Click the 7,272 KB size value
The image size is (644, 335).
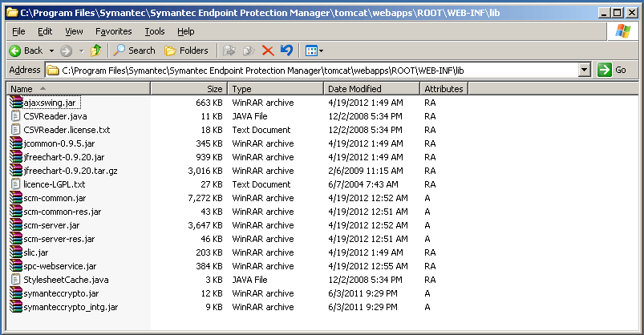(205, 198)
